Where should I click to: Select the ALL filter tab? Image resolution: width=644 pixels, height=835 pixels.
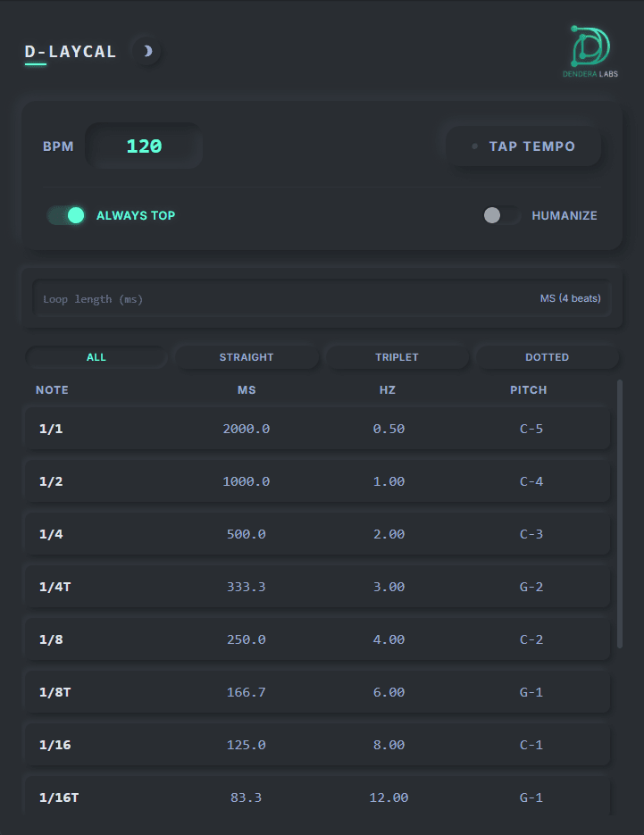coord(96,357)
